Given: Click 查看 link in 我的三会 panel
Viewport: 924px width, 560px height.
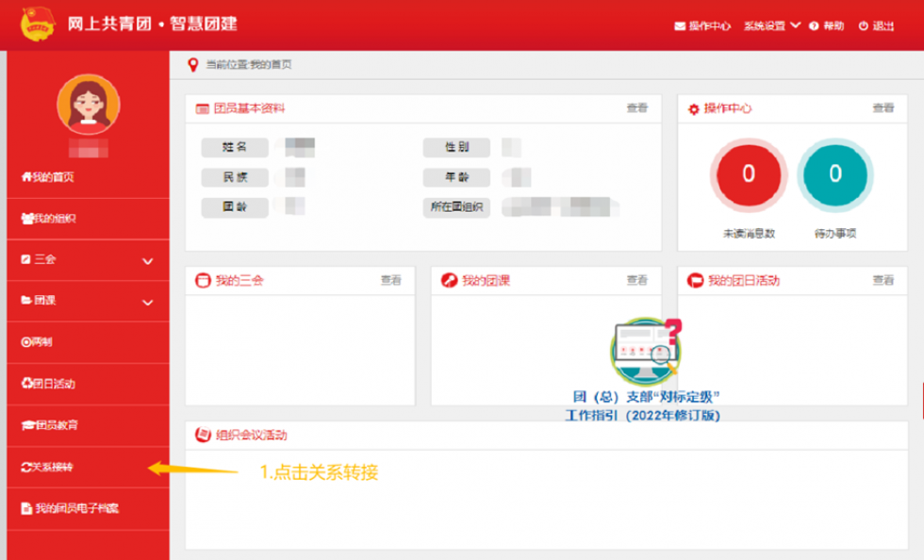Looking at the screenshot, I should pos(391,280).
